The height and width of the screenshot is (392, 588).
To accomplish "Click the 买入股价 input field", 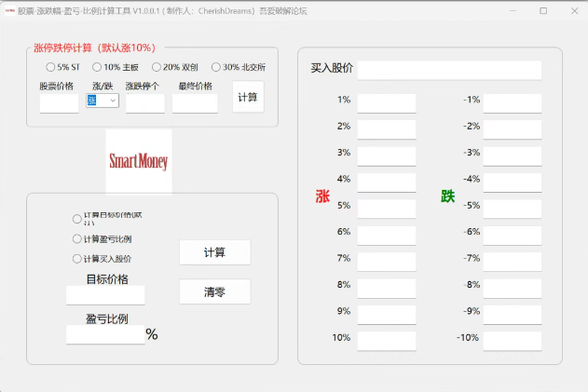I will 448,71.
